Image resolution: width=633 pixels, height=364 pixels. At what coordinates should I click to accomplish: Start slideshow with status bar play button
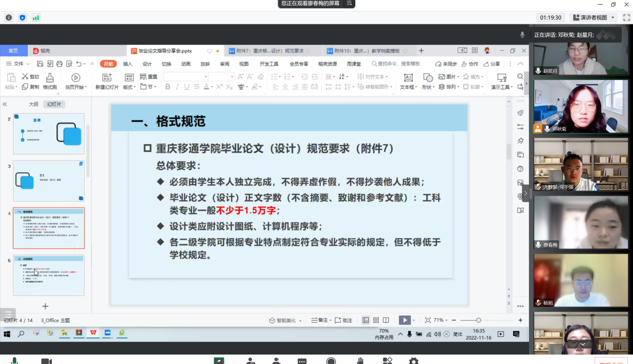[404, 320]
